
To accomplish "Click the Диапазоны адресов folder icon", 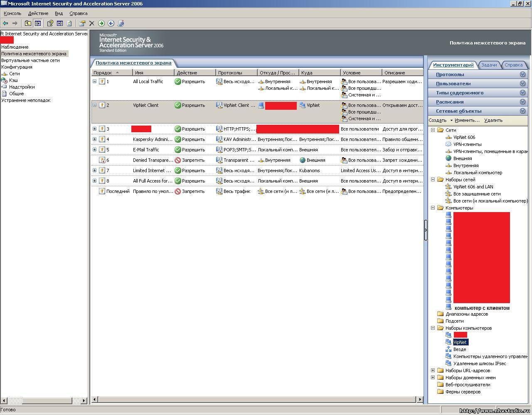I will tap(440, 314).
